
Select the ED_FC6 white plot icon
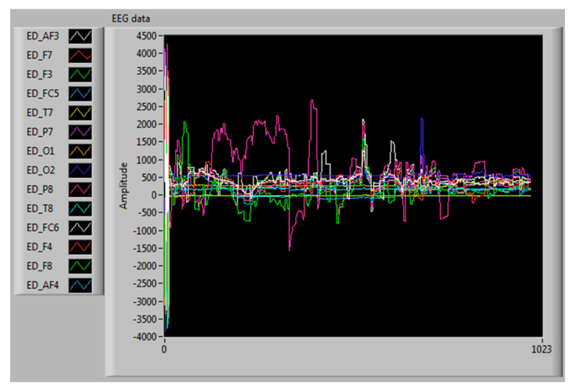[x=81, y=228]
